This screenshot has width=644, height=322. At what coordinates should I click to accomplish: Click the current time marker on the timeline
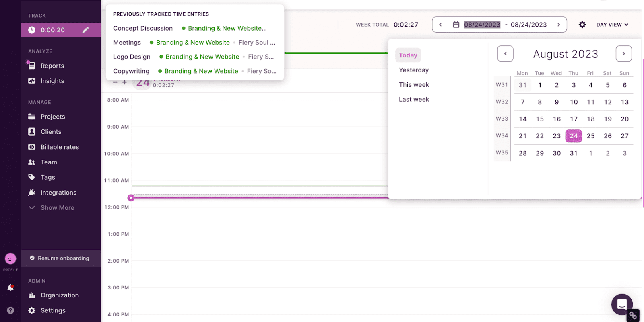[x=131, y=198]
